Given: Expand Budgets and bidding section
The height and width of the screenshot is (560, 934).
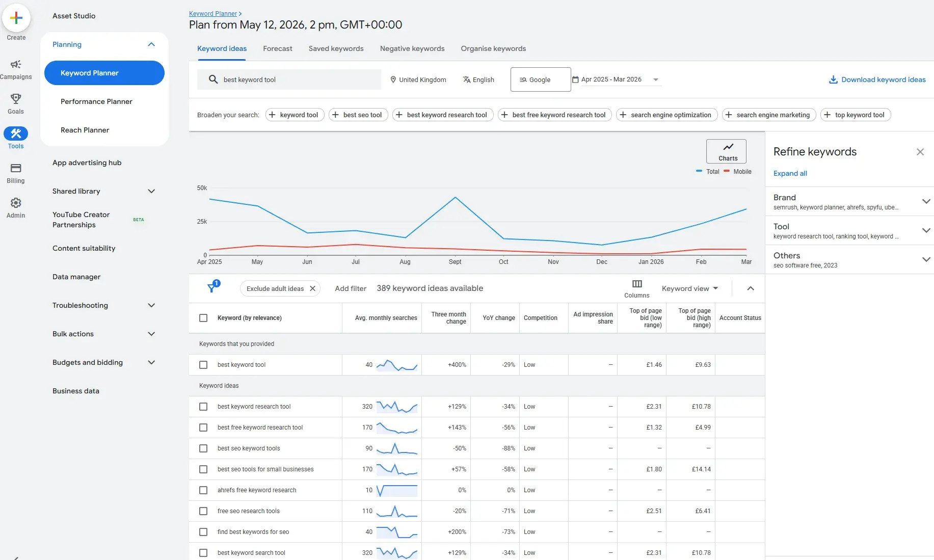Looking at the screenshot, I should click(151, 362).
